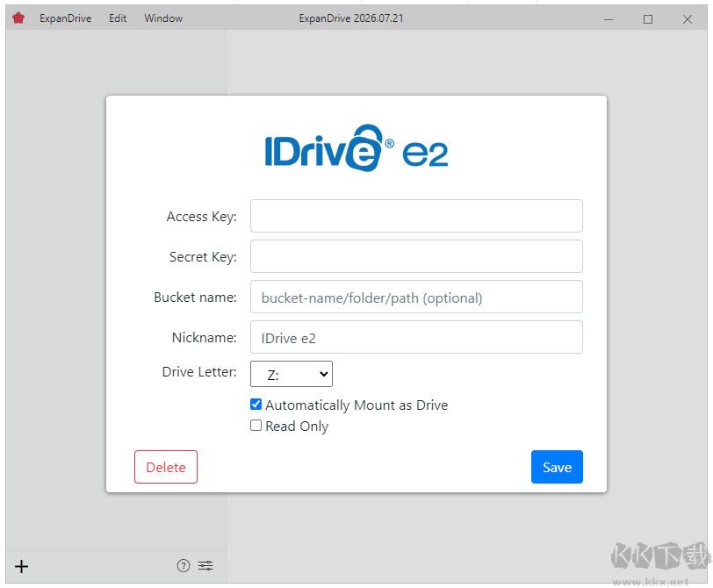Screen dimensions: 713x588
Task: Enable the Read Only checkbox
Action: (256, 426)
